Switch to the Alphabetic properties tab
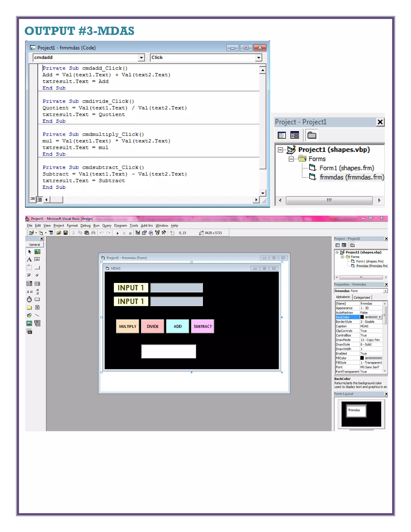The width and height of the screenshot is (411, 532). click(343, 297)
